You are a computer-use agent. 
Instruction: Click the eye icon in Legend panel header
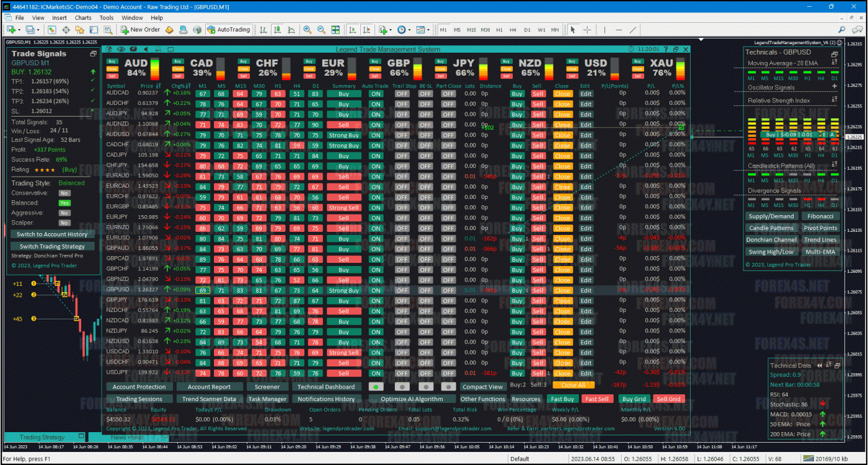[x=121, y=49]
